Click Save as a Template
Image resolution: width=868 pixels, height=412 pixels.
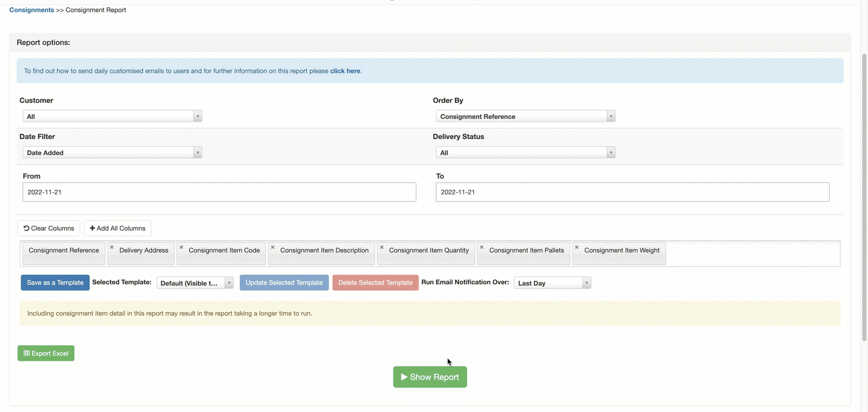coord(55,282)
